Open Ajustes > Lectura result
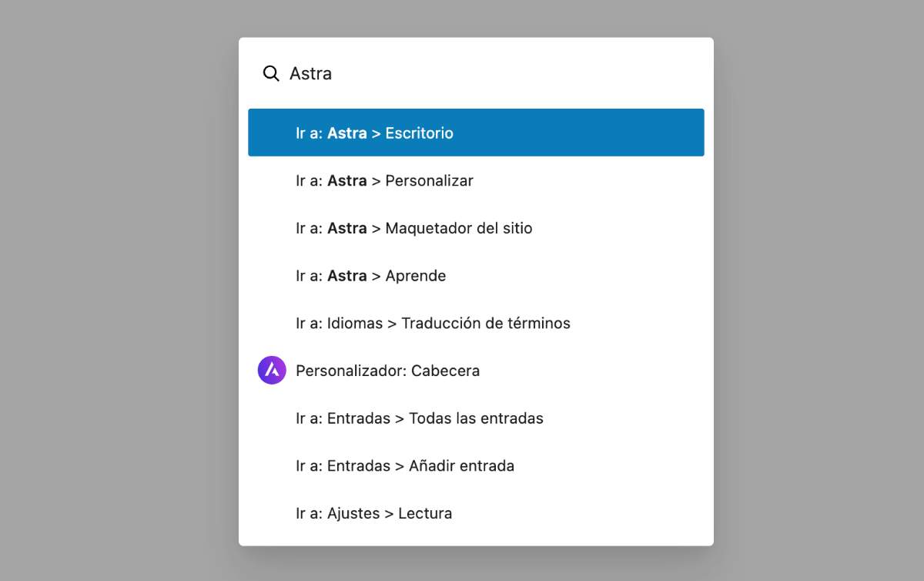This screenshot has width=924, height=581. coord(476,513)
